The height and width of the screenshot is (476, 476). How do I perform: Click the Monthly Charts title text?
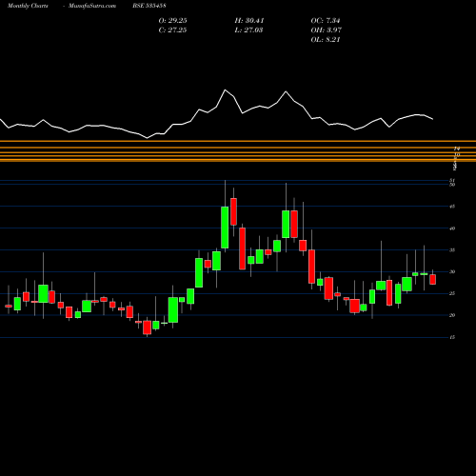click(x=28, y=6)
